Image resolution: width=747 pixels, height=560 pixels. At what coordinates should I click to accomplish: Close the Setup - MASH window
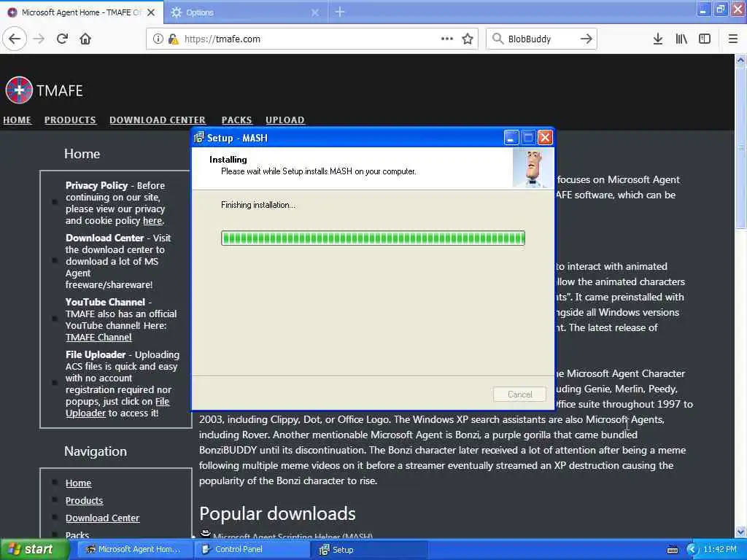point(545,138)
